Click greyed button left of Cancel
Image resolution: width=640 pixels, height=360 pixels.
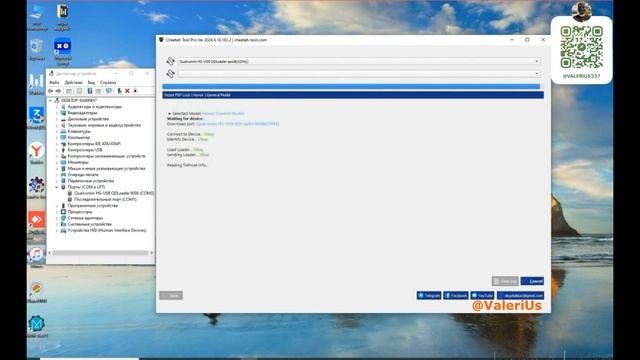(x=505, y=281)
